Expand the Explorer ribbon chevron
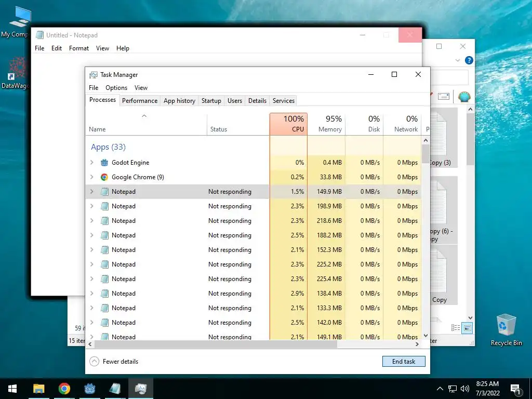Viewport: 532px width, 399px height. [x=458, y=60]
